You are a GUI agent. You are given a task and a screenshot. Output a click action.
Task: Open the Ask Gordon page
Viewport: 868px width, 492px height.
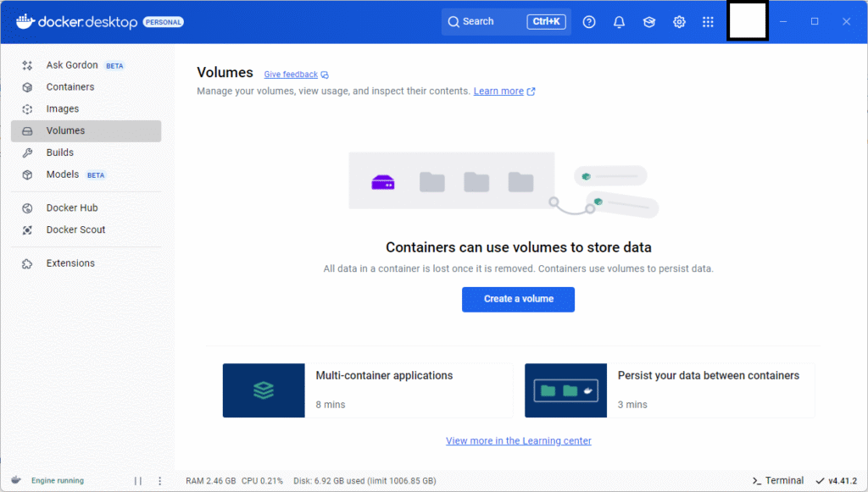click(x=86, y=65)
